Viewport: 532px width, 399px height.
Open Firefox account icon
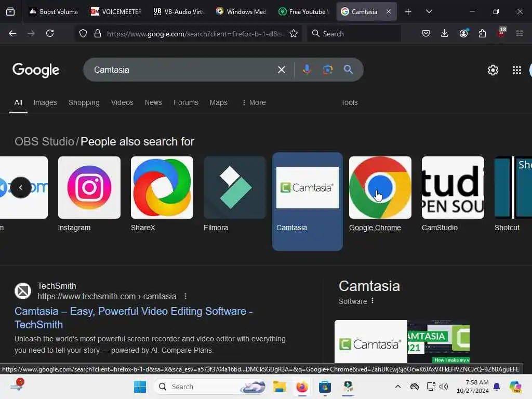click(x=463, y=33)
